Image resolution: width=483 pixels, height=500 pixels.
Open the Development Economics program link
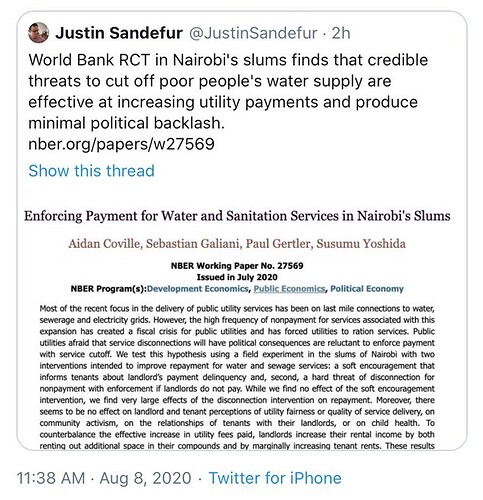[198, 289]
